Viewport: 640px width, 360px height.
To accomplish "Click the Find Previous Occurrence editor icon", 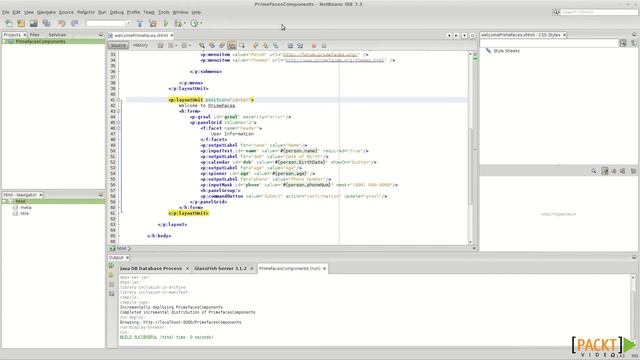I will (212, 46).
